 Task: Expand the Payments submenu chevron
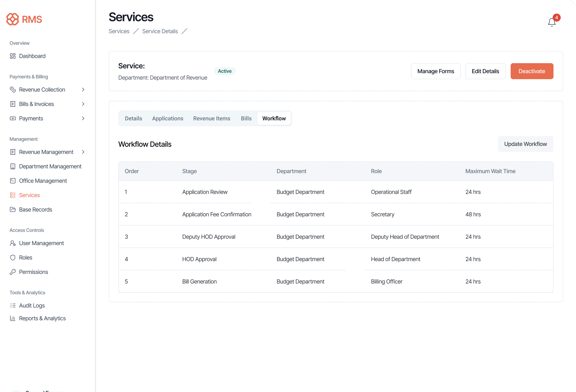[x=83, y=118]
